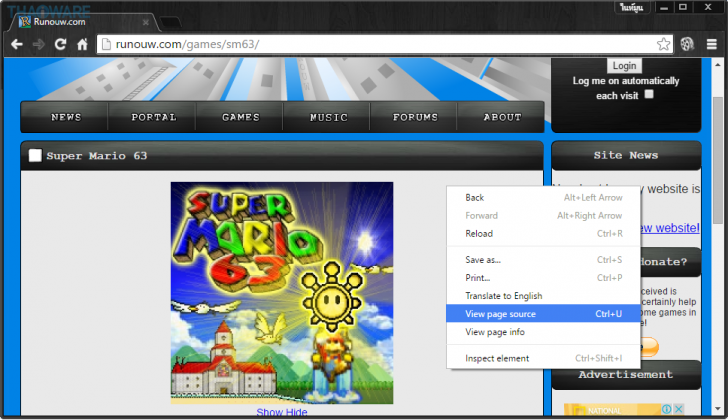This screenshot has width=728, height=420.
Task: Click the Login button
Action: [x=624, y=65]
